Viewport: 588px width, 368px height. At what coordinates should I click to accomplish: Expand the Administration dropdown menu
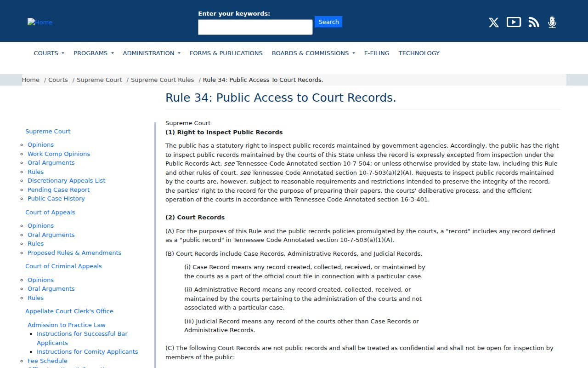click(x=152, y=53)
